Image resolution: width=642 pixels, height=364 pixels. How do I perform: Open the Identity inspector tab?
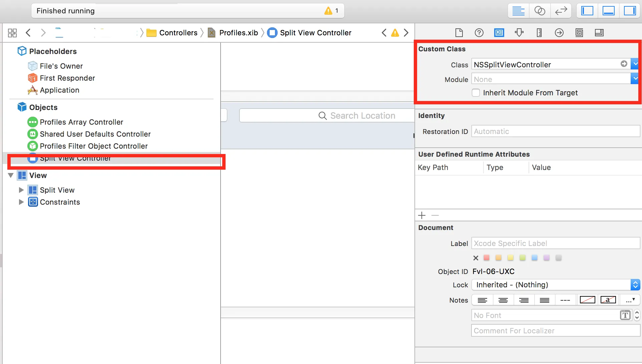click(x=499, y=33)
